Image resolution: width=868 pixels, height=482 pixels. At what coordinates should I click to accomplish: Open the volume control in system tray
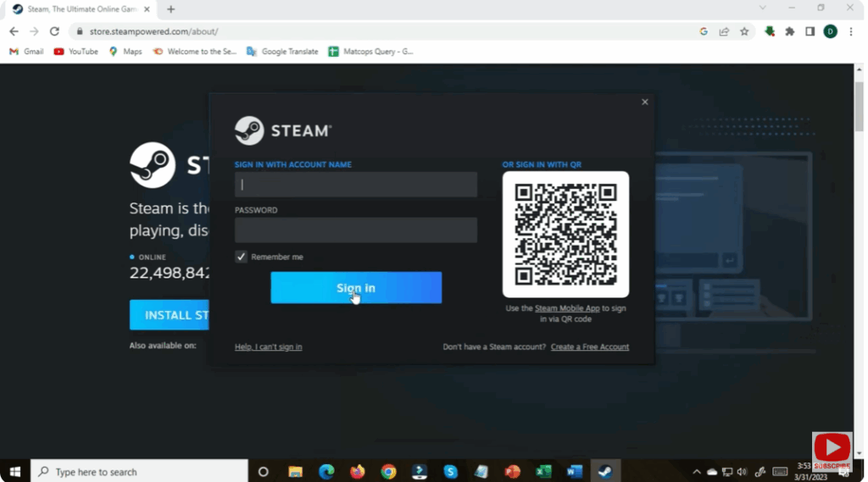[x=743, y=472]
